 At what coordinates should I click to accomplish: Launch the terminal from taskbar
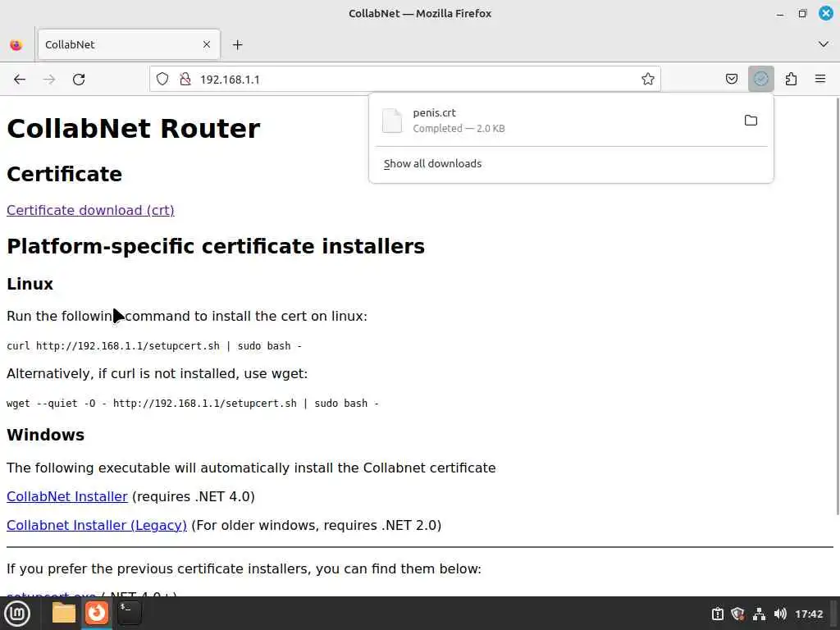(129, 613)
